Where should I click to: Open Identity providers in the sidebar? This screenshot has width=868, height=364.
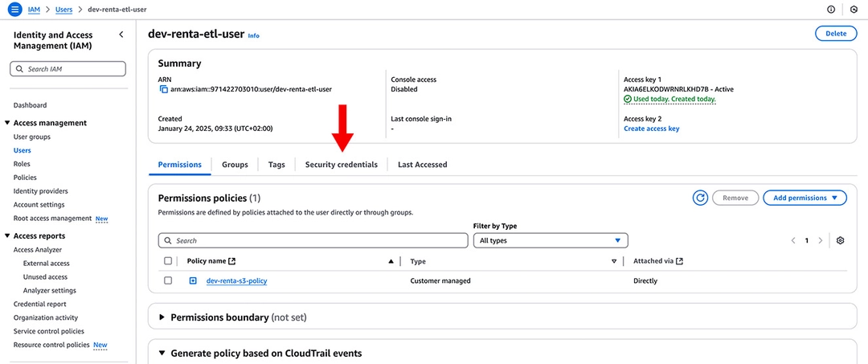(40, 191)
